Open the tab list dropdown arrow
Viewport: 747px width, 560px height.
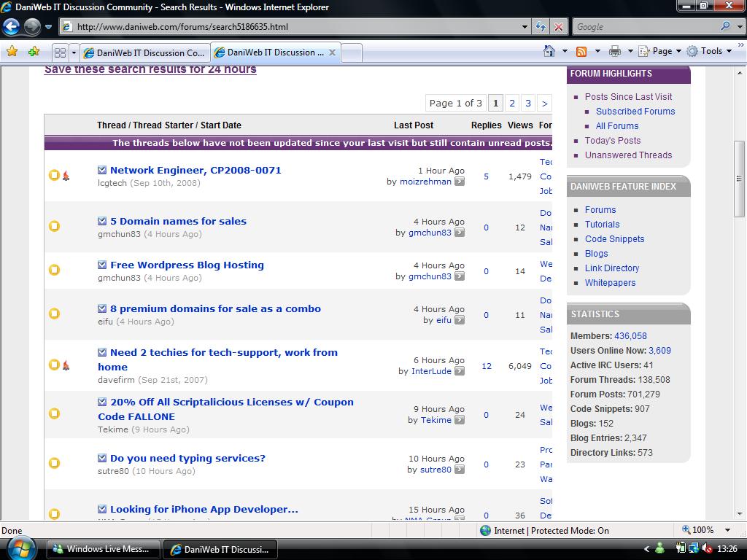coord(74,52)
